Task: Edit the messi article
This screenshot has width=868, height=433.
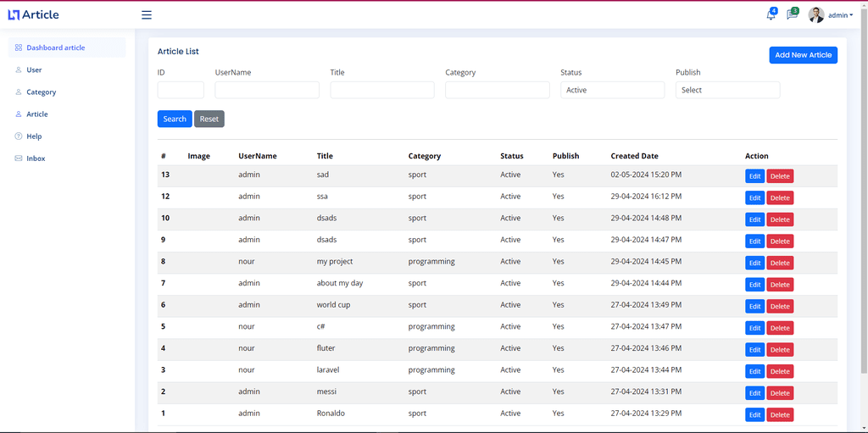Action: tap(755, 393)
